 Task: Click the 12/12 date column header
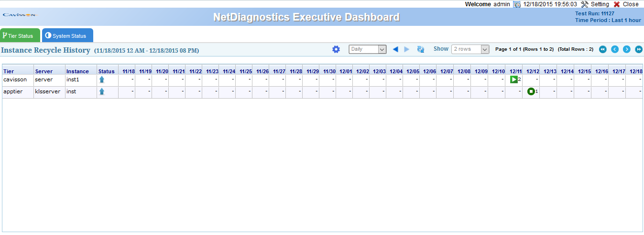pos(533,71)
